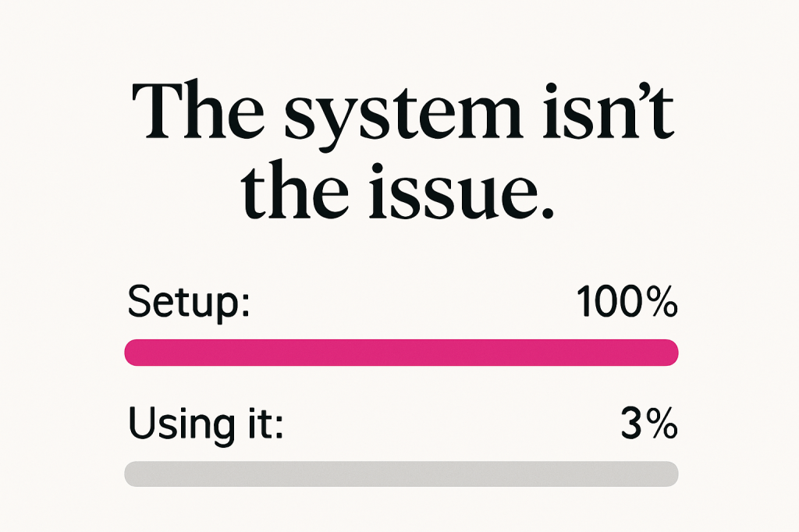Click the letter "S" in Setup
This screenshot has width=799, height=532.
[138, 303]
